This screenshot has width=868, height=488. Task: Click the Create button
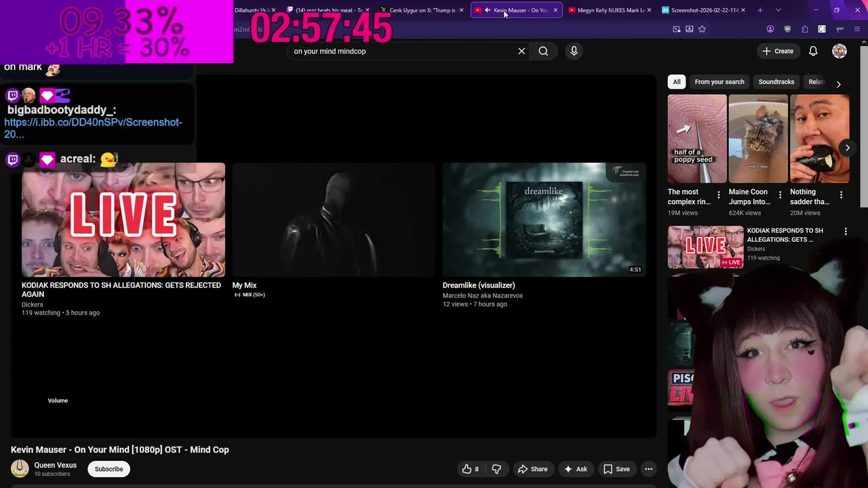pos(777,51)
